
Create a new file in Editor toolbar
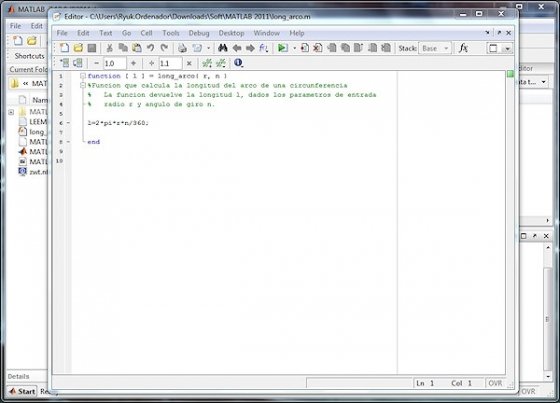tap(64, 48)
